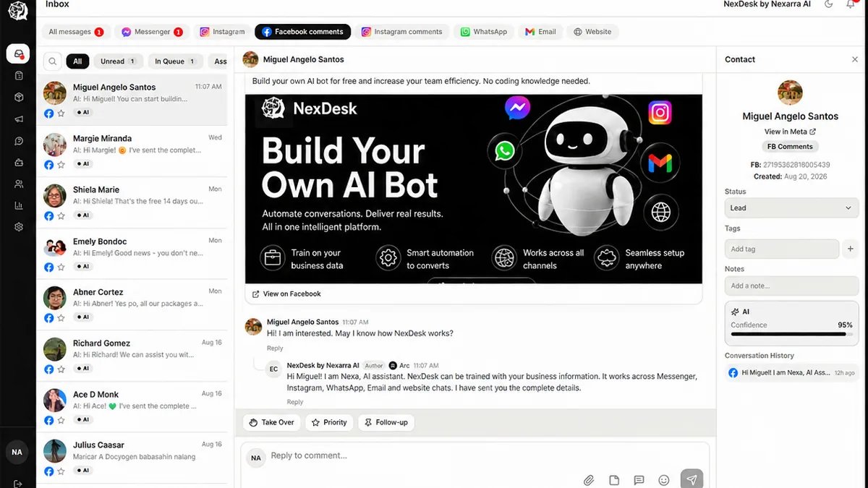
Task: Open the Status dropdown showing Lead
Action: click(791, 207)
